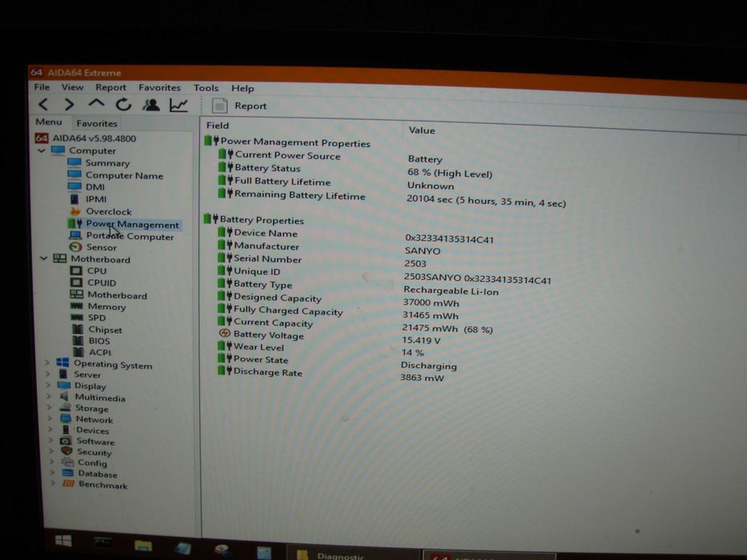Select the SPD icon
The image size is (747, 560).
tap(77, 317)
